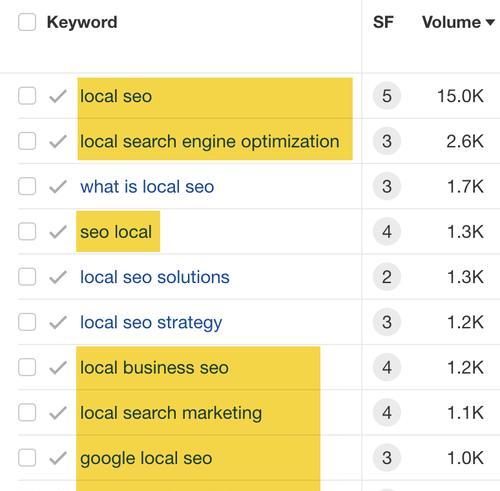Click the checkmark icon beside 'seo local'

[x=58, y=232]
